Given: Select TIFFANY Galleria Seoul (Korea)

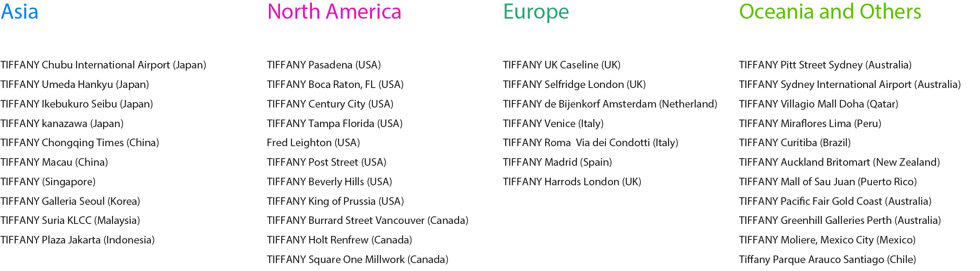Looking at the screenshot, I should (70, 201).
